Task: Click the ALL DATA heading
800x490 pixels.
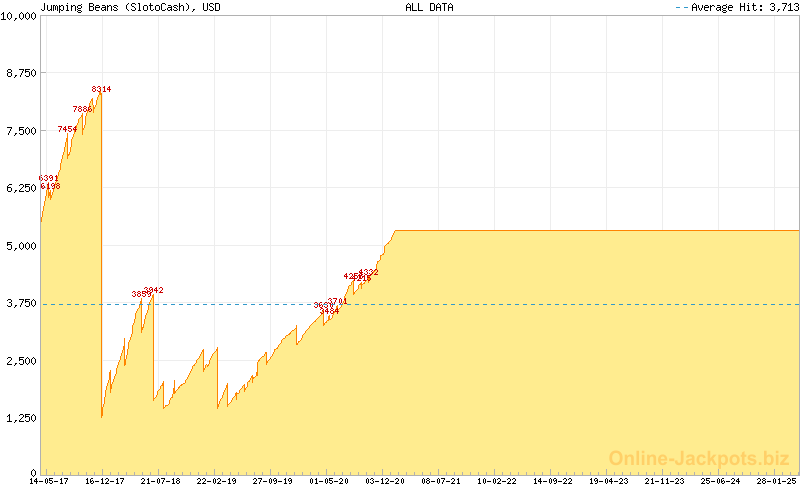Action: tap(429, 7)
